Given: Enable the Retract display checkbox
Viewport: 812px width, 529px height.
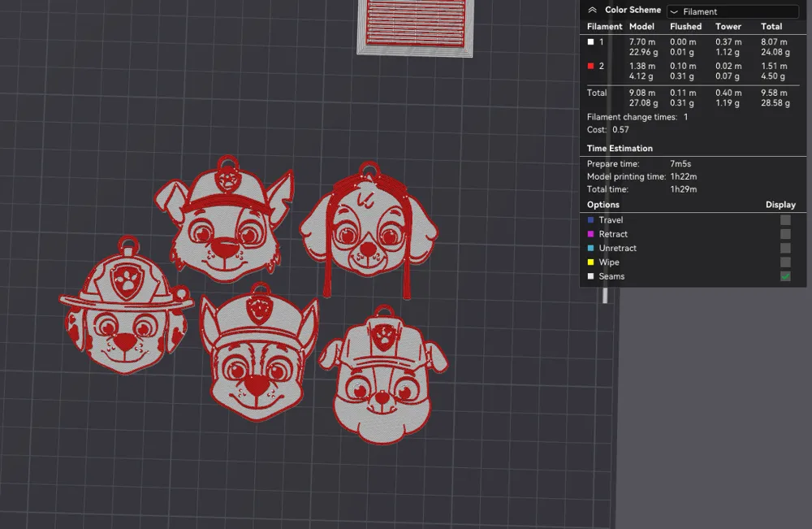Looking at the screenshot, I should [785, 234].
